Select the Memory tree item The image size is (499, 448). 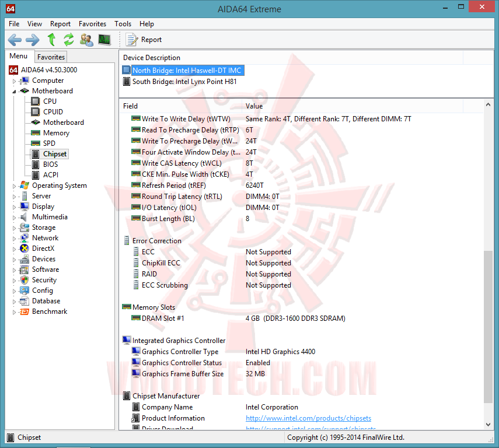point(56,133)
